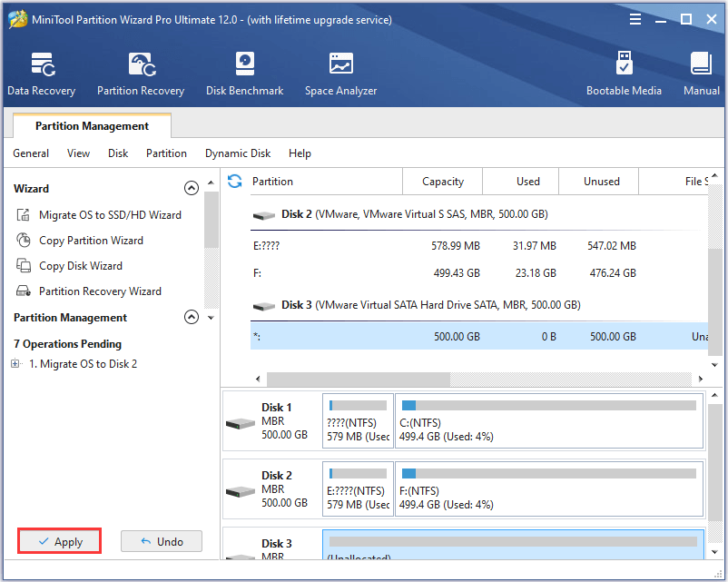
Task: Click the Partition Recovery Wizard icon
Action: [x=24, y=291]
